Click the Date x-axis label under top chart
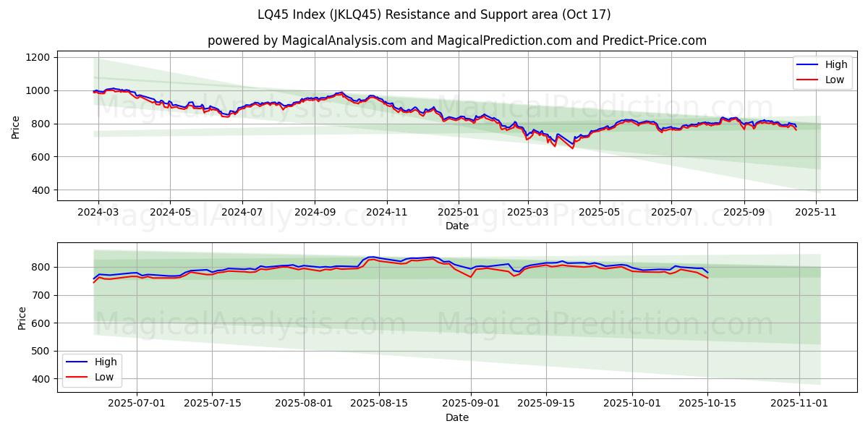 pyautogui.click(x=456, y=226)
